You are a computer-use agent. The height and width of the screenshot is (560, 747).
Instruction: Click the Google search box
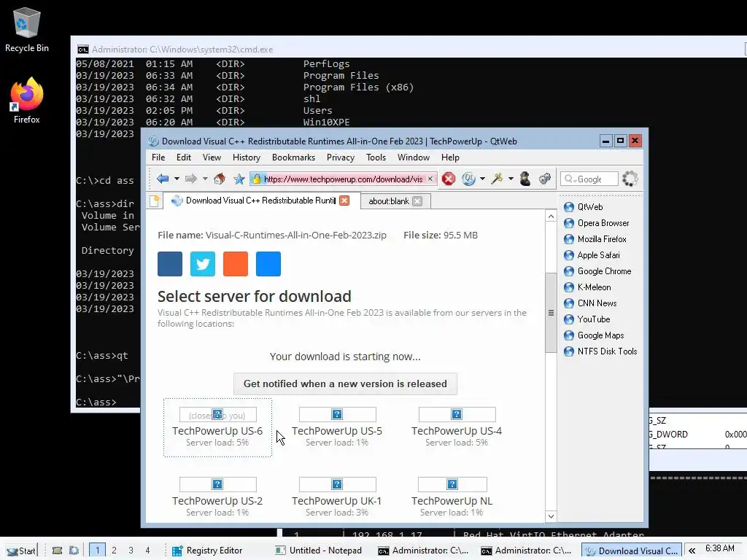(589, 179)
